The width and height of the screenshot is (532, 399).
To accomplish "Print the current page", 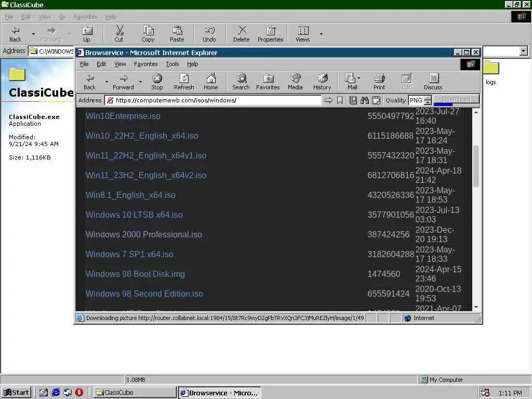I will (379, 82).
